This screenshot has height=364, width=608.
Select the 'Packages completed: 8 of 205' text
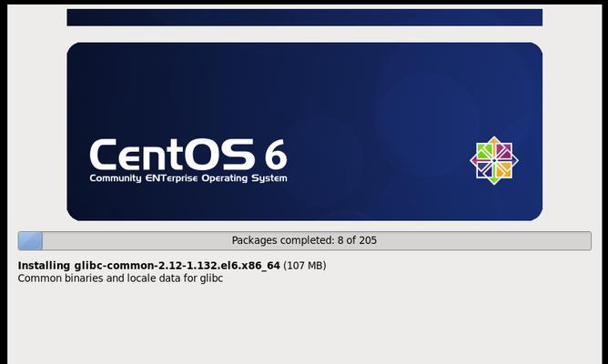coord(304,240)
